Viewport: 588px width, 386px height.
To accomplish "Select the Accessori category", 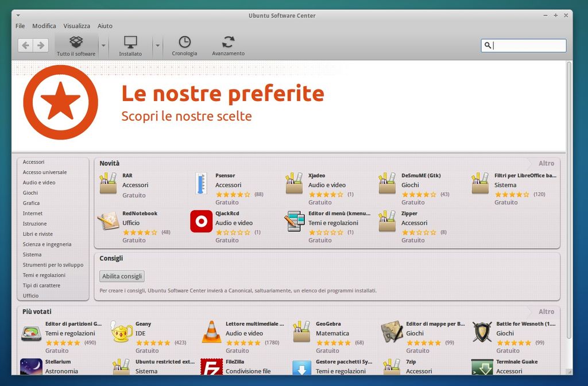I will pos(33,162).
